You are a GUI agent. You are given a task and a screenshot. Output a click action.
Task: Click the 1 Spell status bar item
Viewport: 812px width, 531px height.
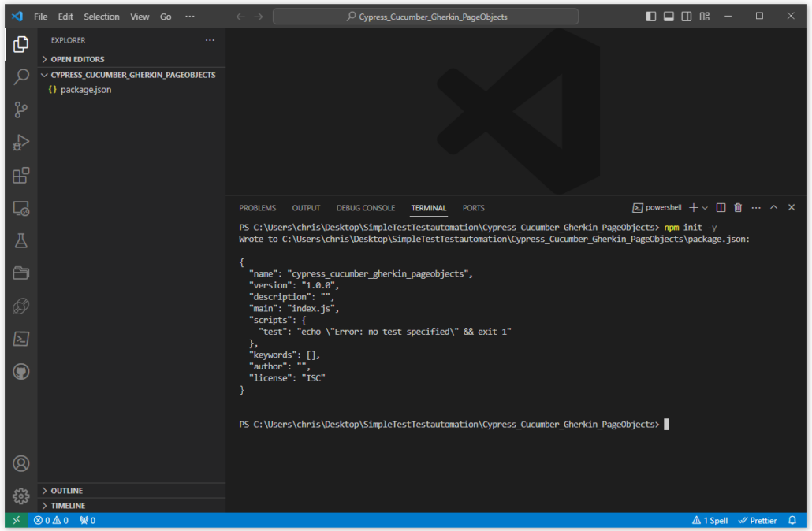click(x=710, y=521)
